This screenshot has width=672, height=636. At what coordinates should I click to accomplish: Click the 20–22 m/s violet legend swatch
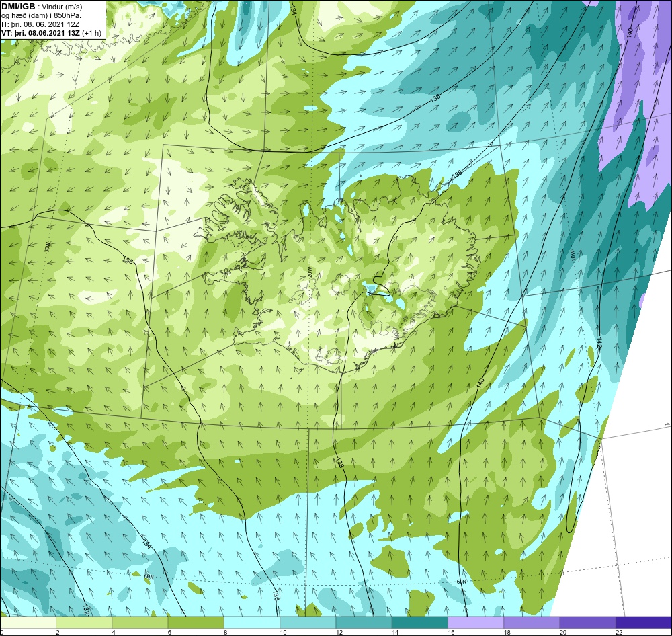click(587, 622)
